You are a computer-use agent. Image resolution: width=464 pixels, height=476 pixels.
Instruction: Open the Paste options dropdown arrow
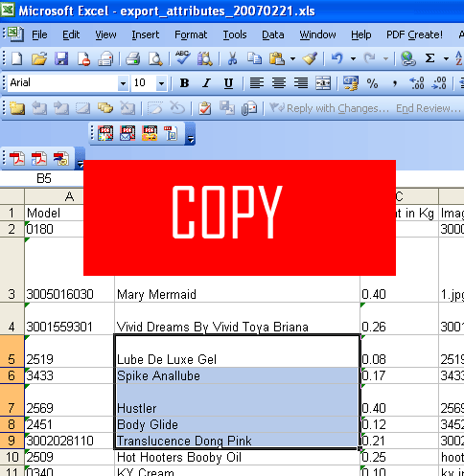point(292,59)
